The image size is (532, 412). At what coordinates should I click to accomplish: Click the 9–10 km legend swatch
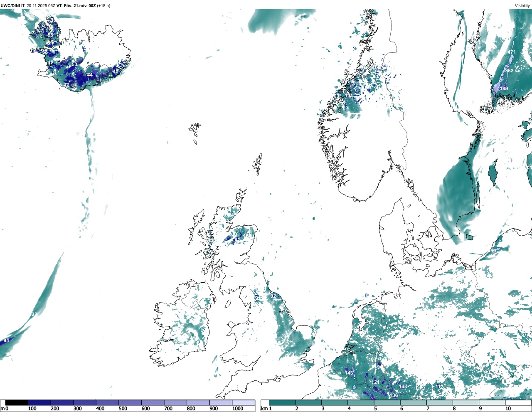pos(493,402)
